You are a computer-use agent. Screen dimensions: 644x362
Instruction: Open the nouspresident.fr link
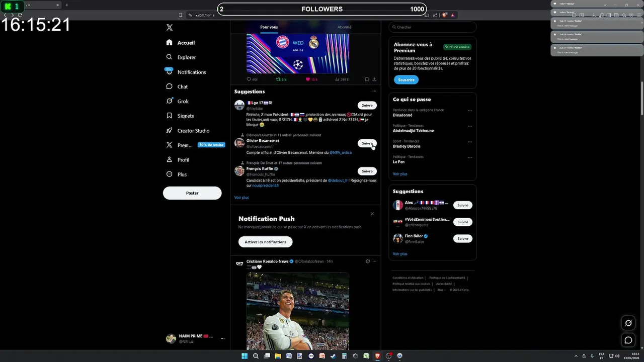click(266, 186)
